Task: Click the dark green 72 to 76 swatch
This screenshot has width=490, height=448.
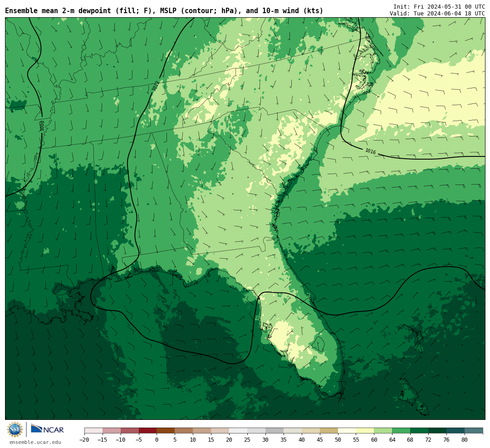Action: [x=437, y=430]
